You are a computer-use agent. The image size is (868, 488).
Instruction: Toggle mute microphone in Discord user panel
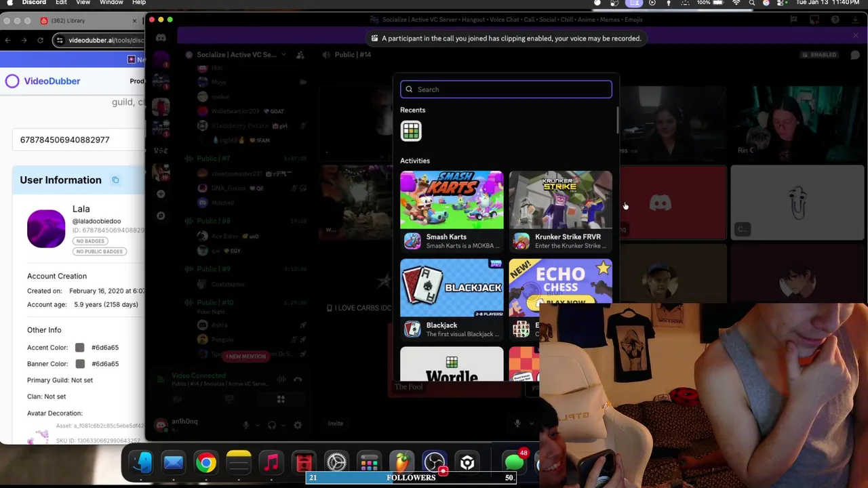(x=246, y=426)
